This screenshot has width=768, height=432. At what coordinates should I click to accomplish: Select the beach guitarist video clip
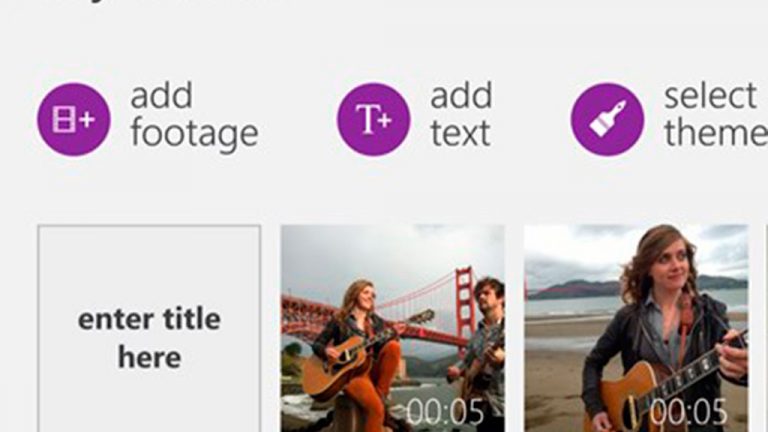pyautogui.click(x=636, y=329)
